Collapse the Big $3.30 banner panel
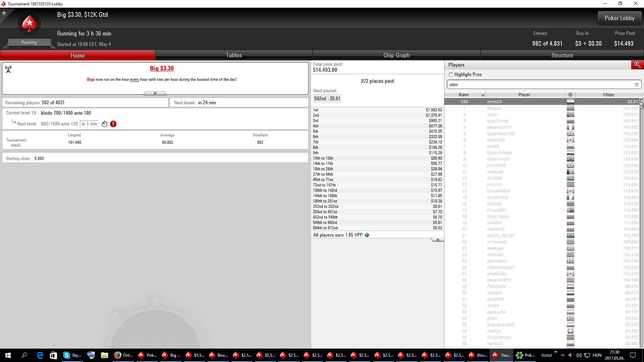 [x=155, y=93]
